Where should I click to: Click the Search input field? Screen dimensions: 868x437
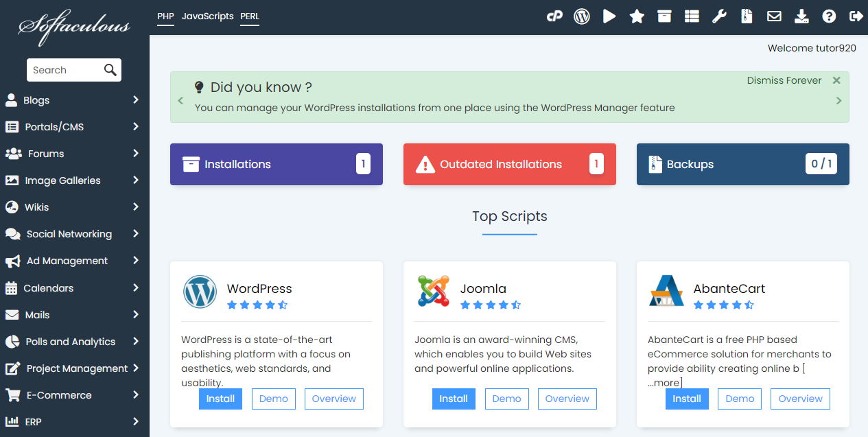[65, 70]
